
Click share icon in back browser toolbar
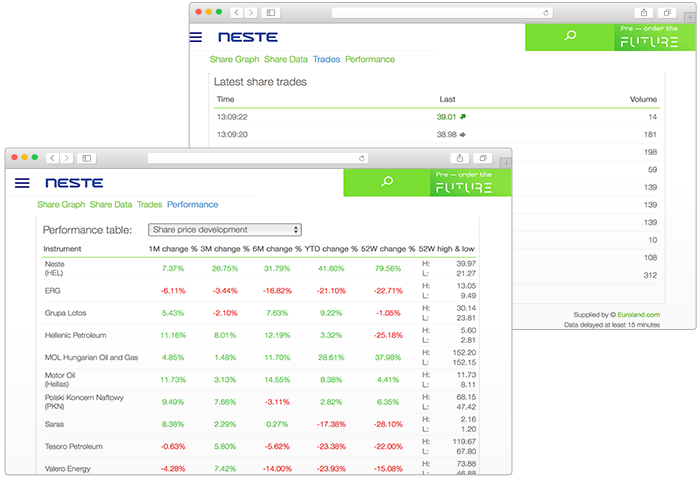point(643,13)
